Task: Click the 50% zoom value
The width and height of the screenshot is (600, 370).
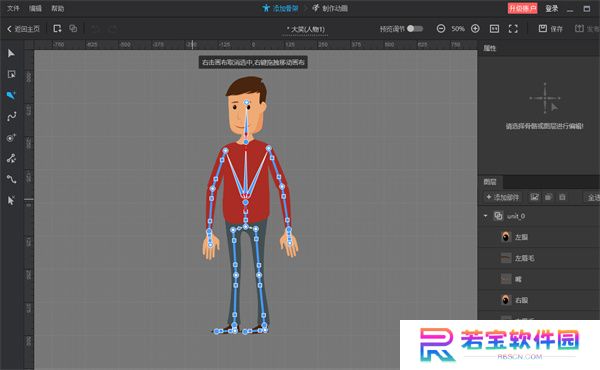Action: [458, 29]
